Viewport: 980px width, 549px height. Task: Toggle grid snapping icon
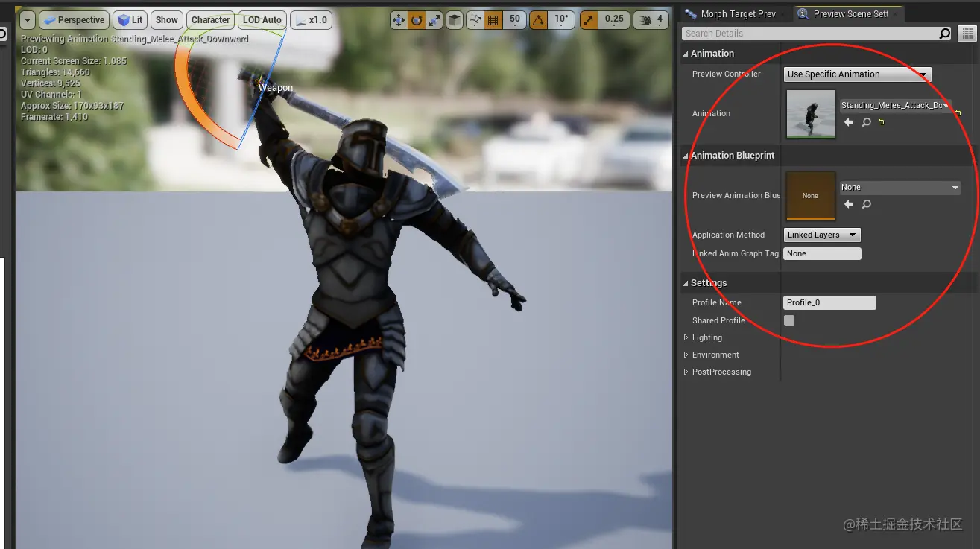(493, 20)
